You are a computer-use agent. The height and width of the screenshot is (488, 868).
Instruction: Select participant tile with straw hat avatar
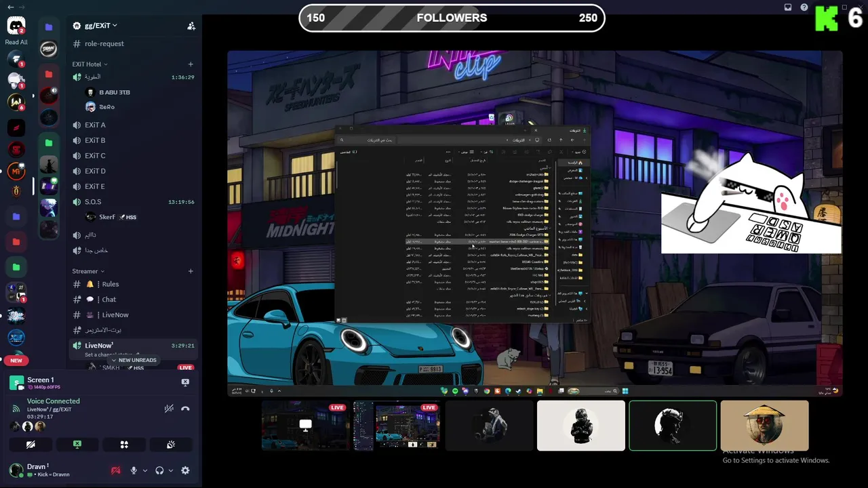click(x=764, y=425)
